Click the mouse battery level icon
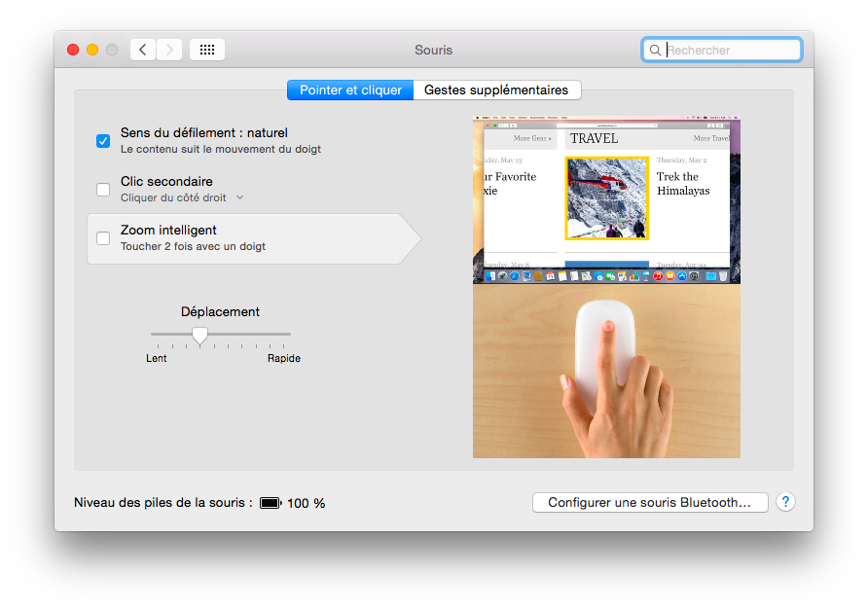 coord(270,503)
